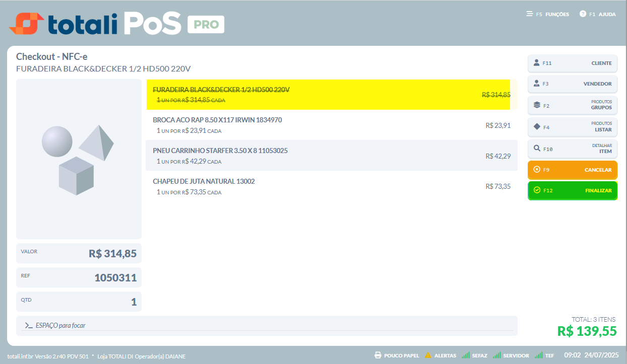Click the Alertas status label
627x364 pixels.
pyautogui.click(x=445, y=356)
